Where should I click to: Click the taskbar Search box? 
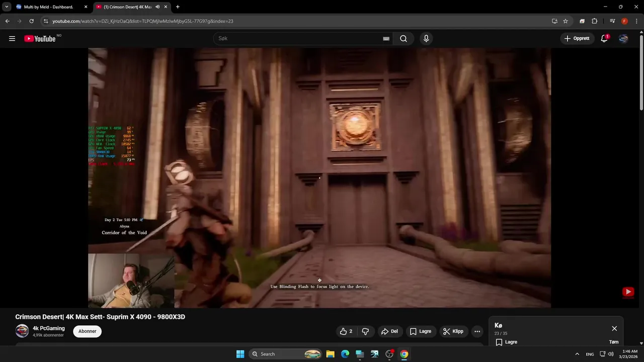pos(285,354)
